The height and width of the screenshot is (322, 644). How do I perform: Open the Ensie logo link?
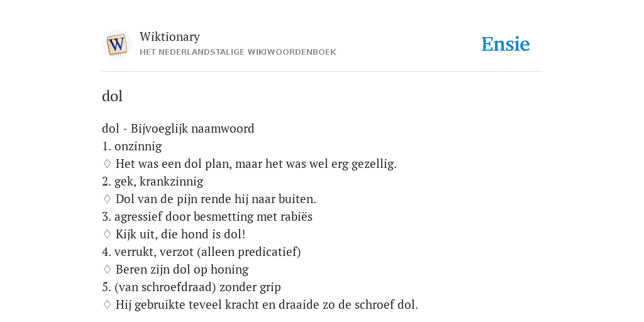pyautogui.click(x=505, y=45)
